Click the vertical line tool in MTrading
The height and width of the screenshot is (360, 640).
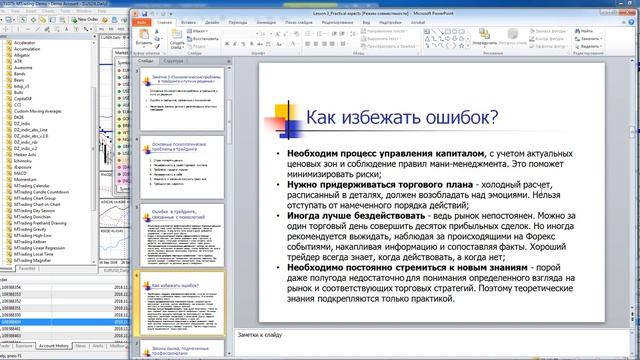click(17, 29)
